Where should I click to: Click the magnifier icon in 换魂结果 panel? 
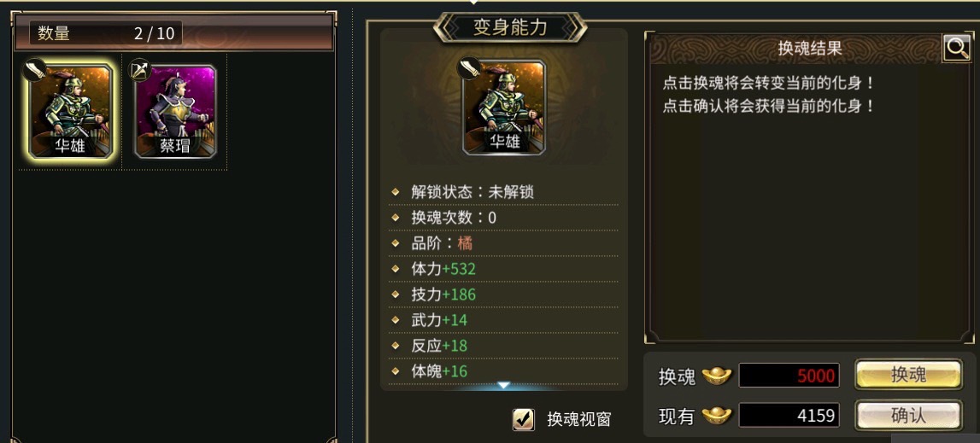[x=957, y=48]
